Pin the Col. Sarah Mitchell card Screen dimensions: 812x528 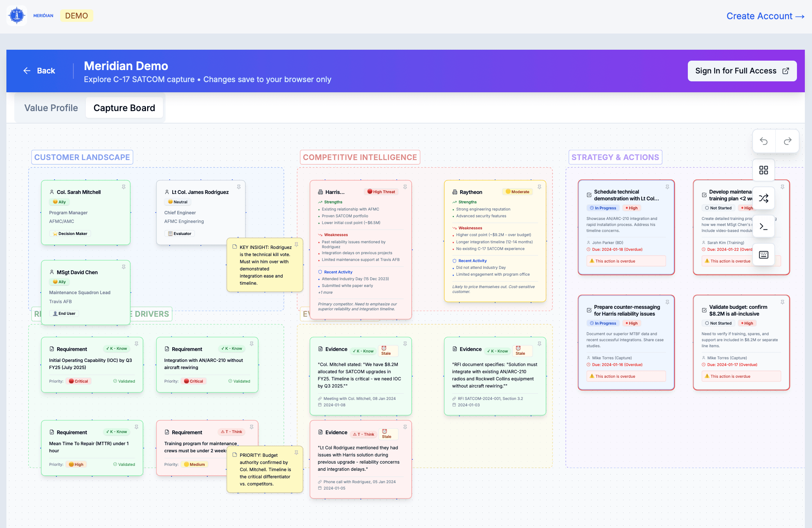[123, 187]
